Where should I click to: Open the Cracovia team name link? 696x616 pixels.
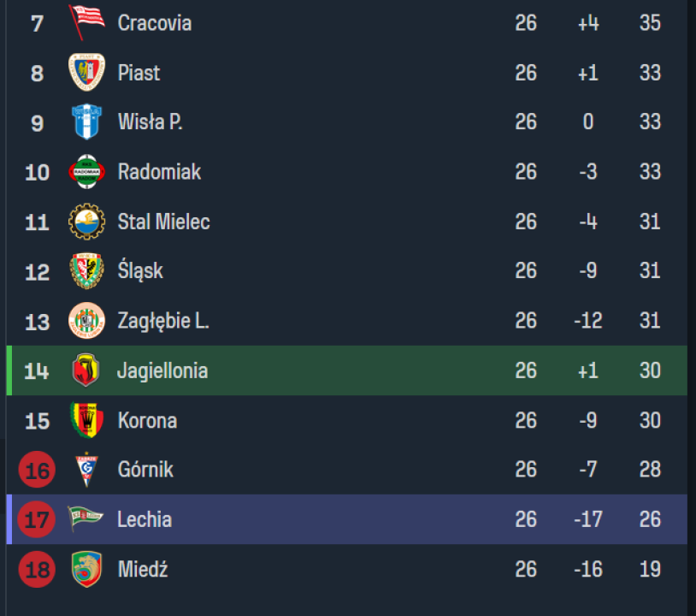154,23
